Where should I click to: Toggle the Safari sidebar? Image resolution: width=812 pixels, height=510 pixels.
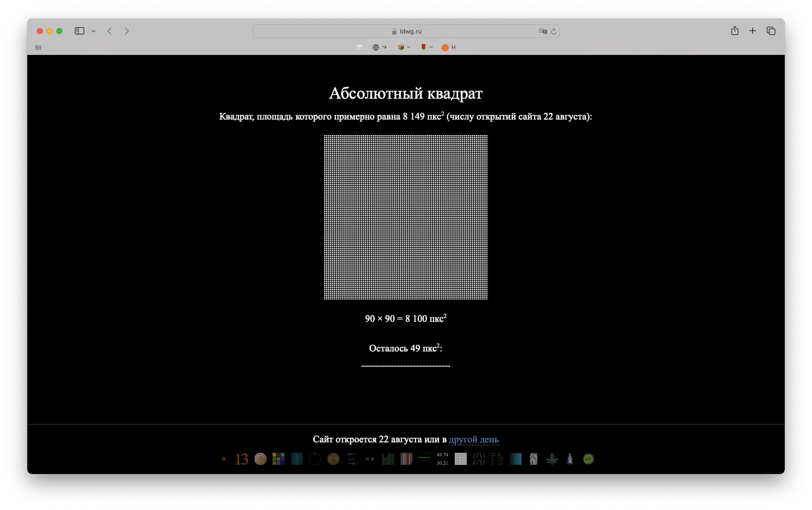(x=80, y=31)
